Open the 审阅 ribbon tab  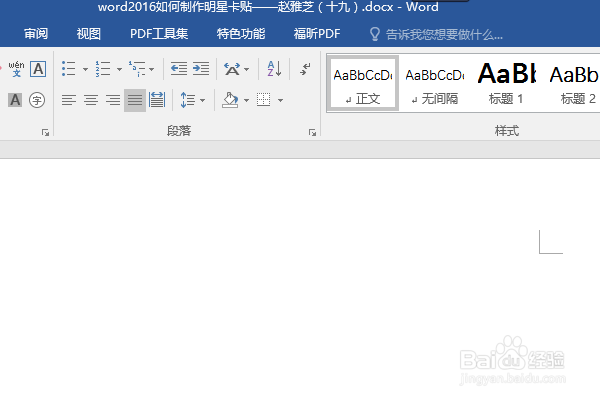tap(36, 34)
